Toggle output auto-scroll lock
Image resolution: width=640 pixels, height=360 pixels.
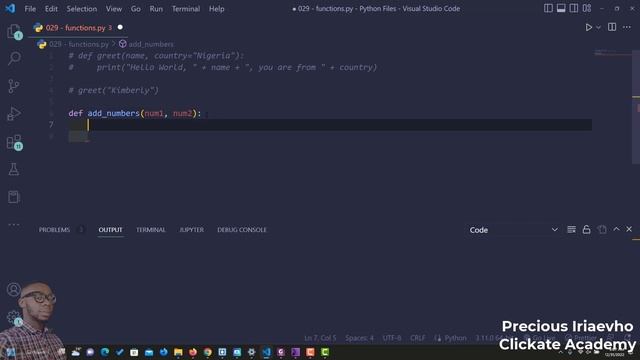click(587, 230)
